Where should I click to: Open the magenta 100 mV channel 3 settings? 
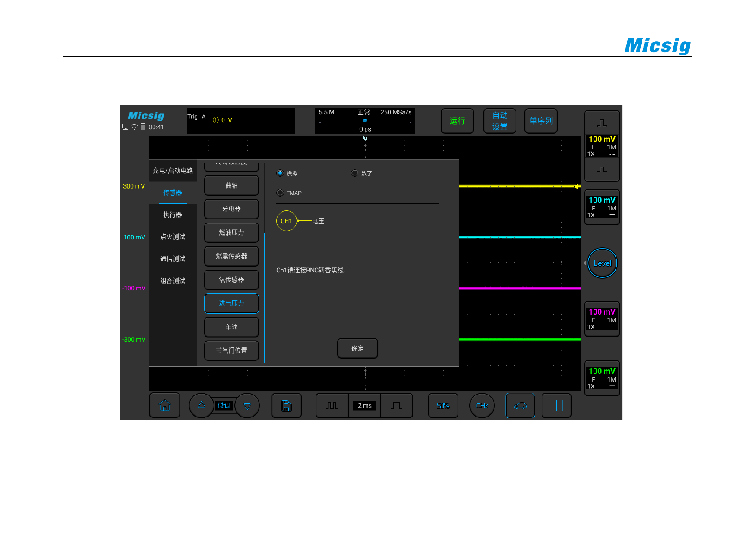[x=602, y=319]
